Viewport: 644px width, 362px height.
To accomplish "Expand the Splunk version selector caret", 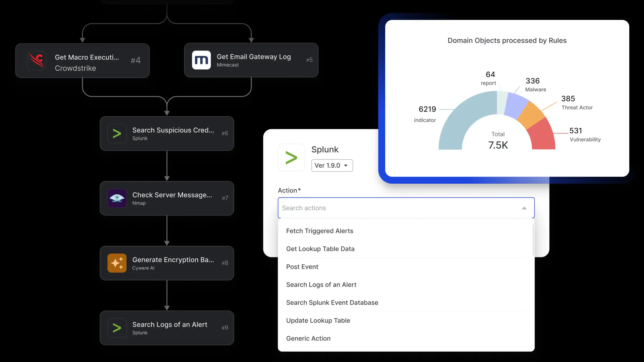I will point(346,165).
